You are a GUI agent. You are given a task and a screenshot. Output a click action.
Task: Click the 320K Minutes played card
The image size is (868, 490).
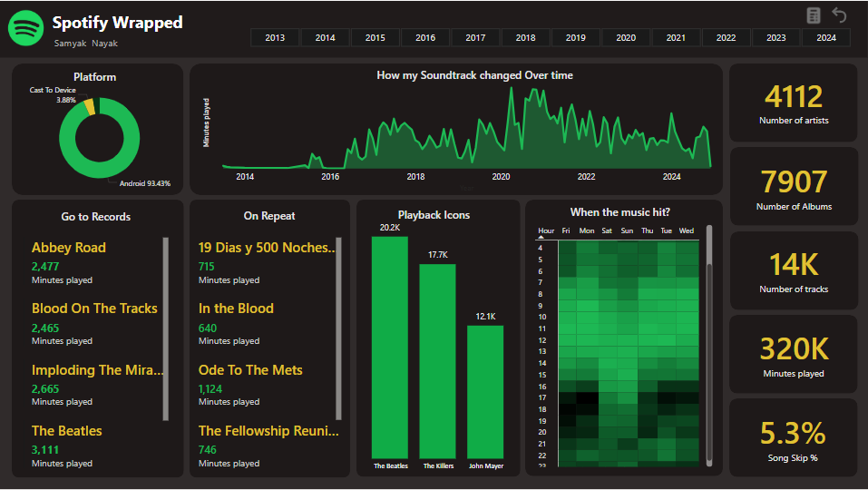coord(794,355)
